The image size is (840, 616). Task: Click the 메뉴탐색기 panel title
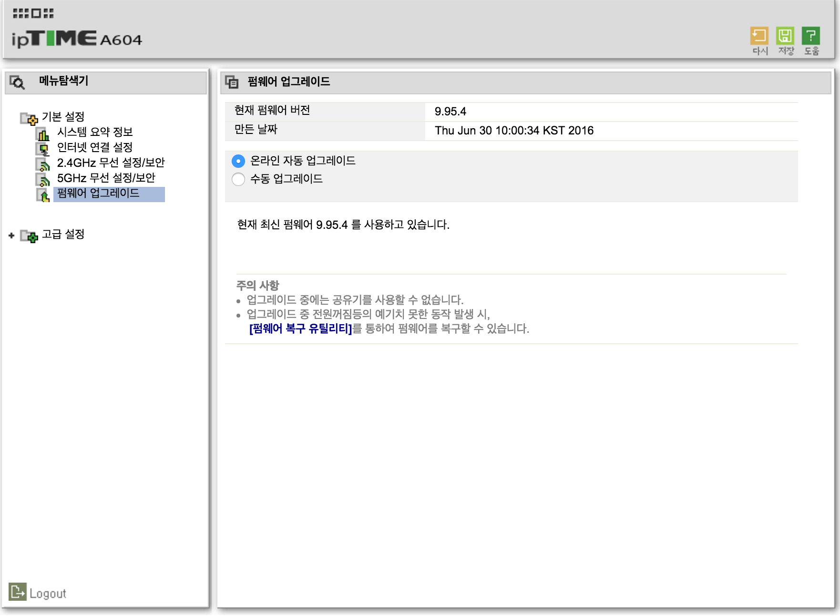[x=64, y=81]
